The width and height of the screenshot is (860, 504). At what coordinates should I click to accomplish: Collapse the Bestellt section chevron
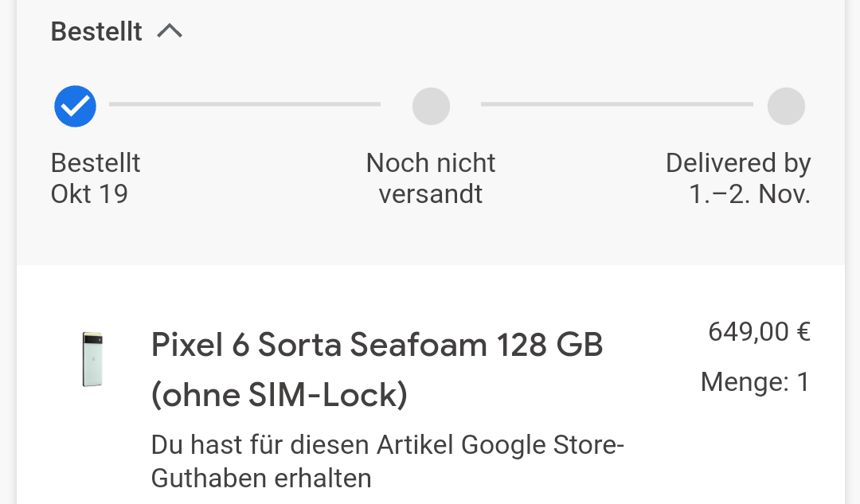pos(170,31)
